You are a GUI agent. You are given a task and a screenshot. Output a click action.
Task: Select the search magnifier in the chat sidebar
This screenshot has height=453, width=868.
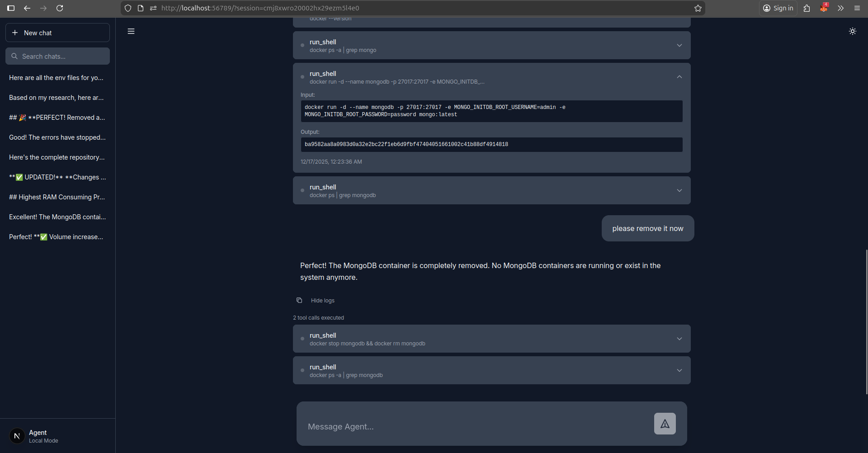pos(14,56)
